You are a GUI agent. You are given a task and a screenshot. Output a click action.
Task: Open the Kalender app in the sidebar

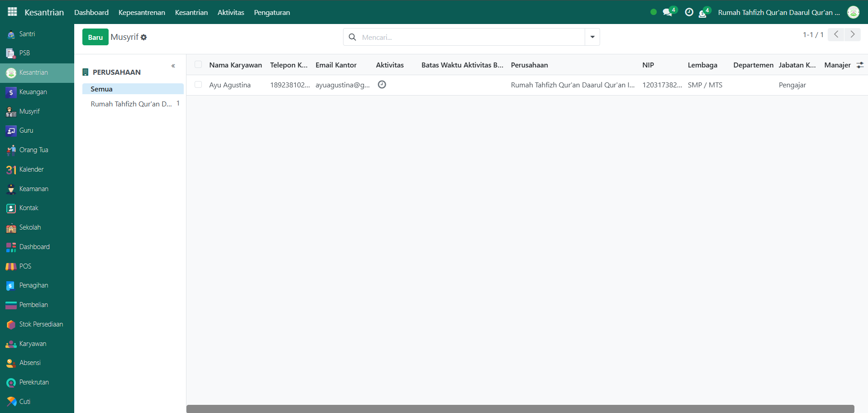point(31,169)
